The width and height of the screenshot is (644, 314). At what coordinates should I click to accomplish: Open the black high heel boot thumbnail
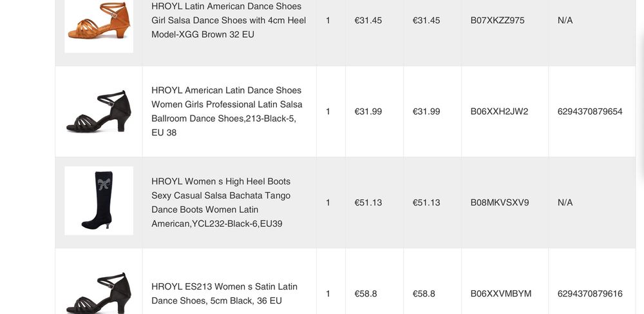click(x=99, y=201)
